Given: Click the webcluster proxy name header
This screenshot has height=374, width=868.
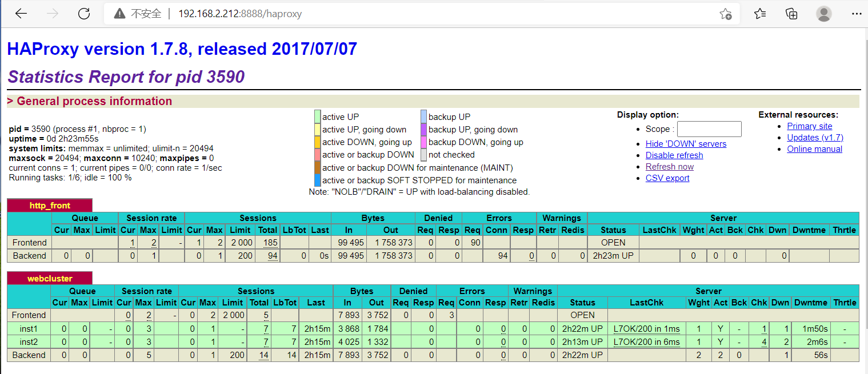Looking at the screenshot, I should click(50, 278).
